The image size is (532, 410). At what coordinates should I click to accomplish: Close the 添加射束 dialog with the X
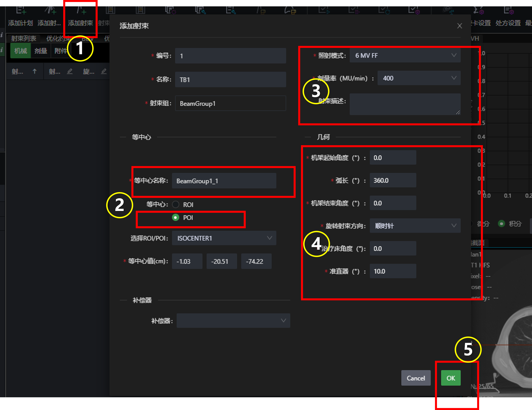(x=459, y=26)
